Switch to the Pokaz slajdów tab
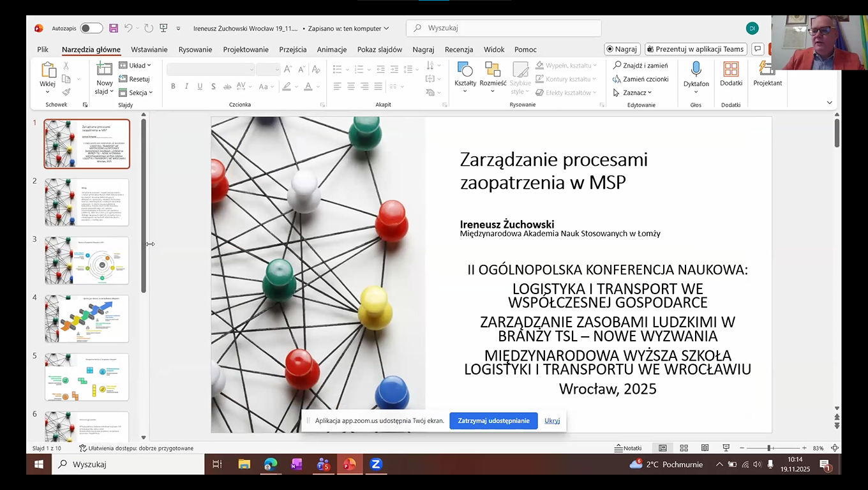This screenshot has width=868, height=490. [x=380, y=49]
